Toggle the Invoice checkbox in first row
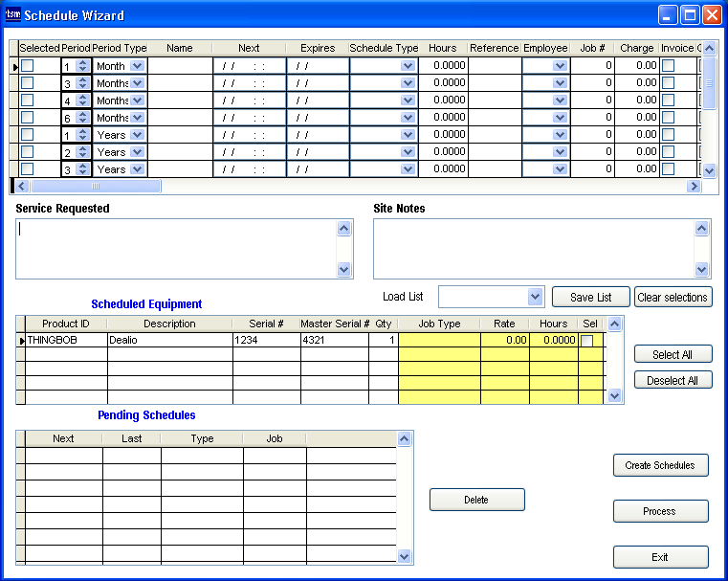Screen dimensions: 728x581 click(x=669, y=66)
